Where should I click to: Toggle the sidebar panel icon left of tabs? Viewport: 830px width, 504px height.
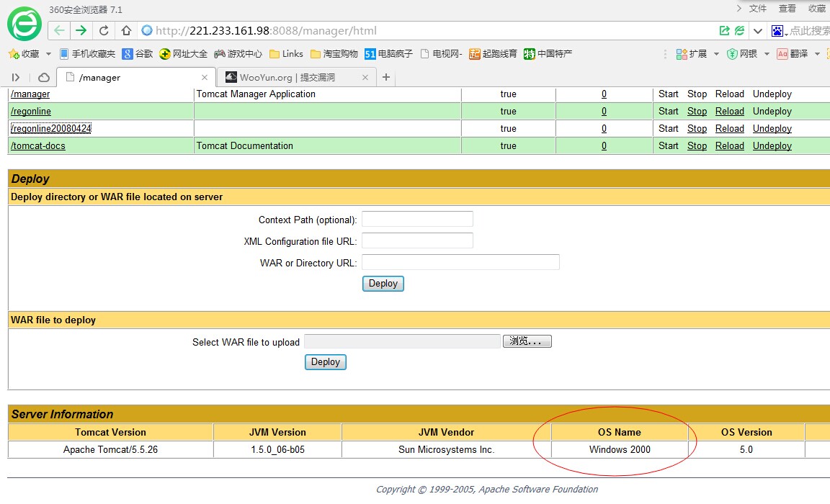click(x=16, y=78)
